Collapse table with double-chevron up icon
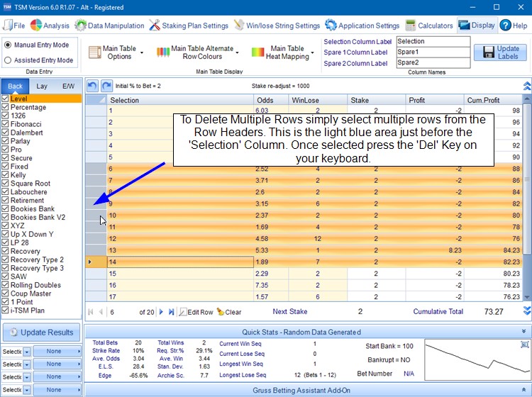This screenshot has width=532, height=397. (526, 86)
